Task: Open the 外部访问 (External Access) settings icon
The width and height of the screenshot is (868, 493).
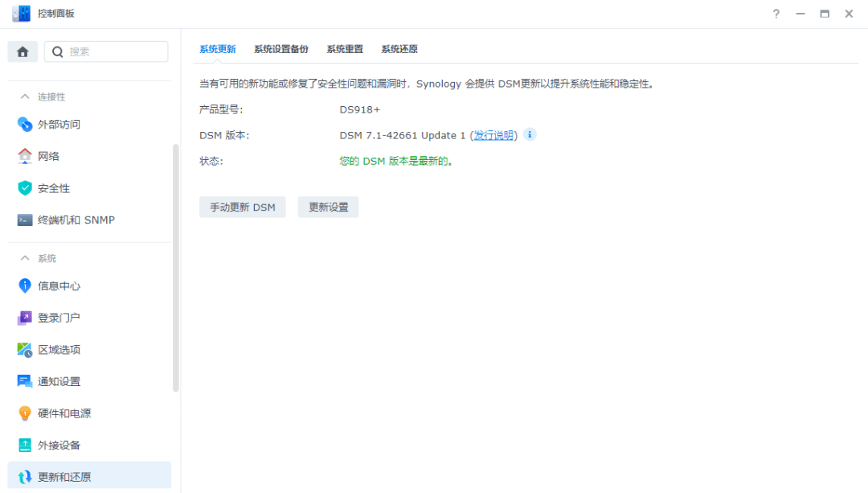Action: tap(24, 124)
